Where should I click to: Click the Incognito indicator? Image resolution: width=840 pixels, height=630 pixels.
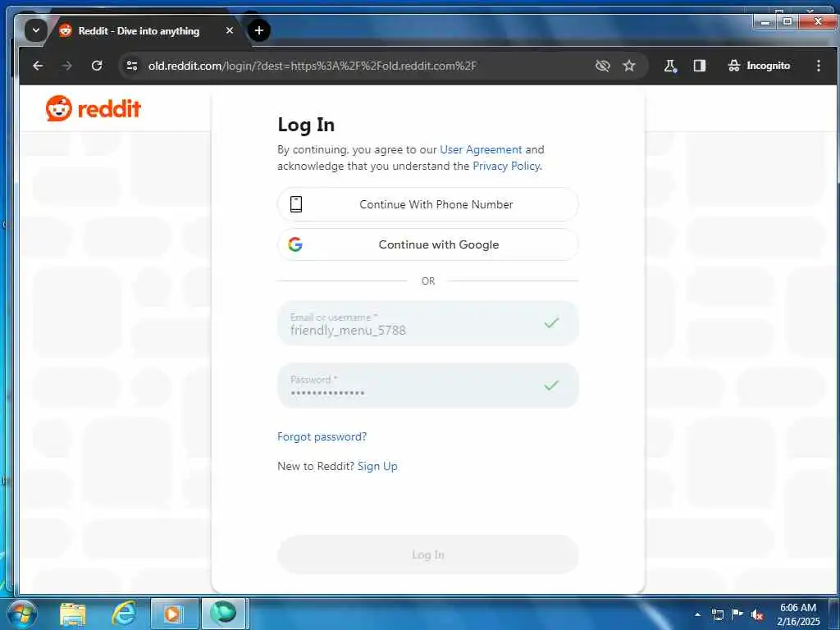click(x=759, y=66)
